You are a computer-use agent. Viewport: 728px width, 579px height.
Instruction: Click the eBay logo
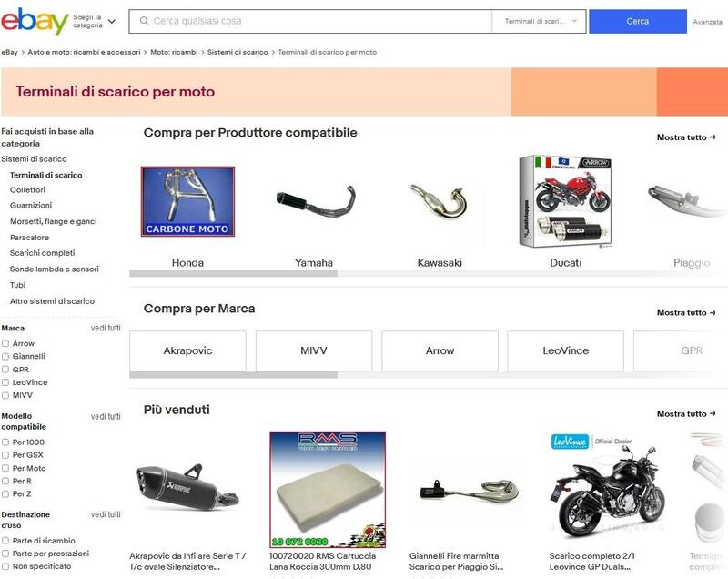(x=35, y=21)
